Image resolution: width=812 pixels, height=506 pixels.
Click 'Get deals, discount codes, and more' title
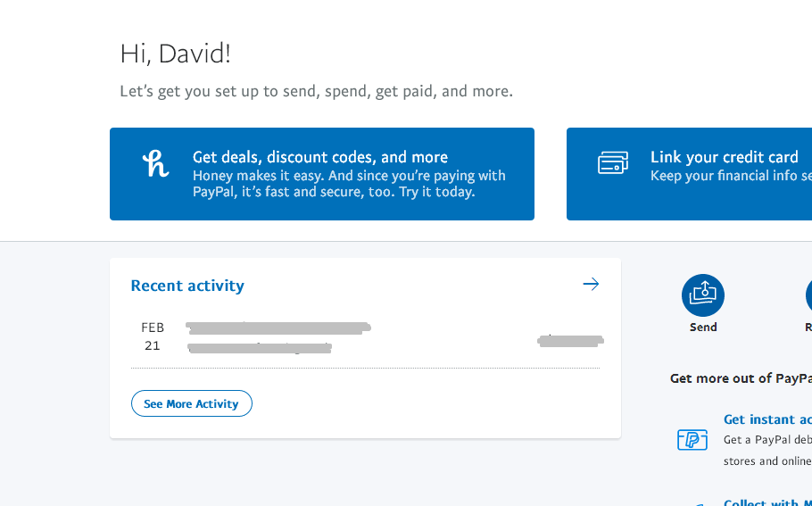(320, 157)
